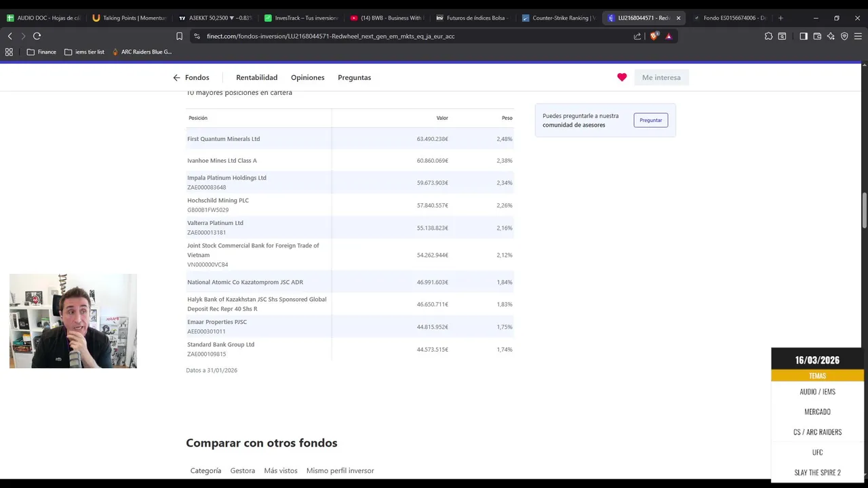
Task: Go to Fondos in page navigation
Action: tap(197, 77)
